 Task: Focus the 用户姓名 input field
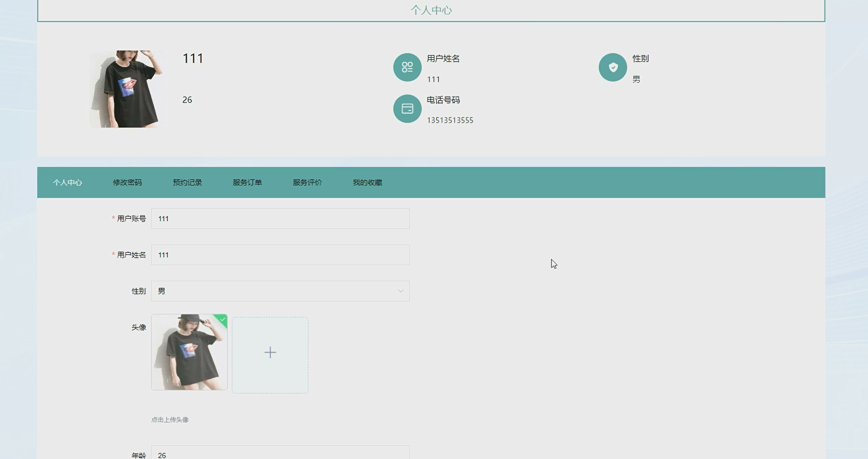280,255
